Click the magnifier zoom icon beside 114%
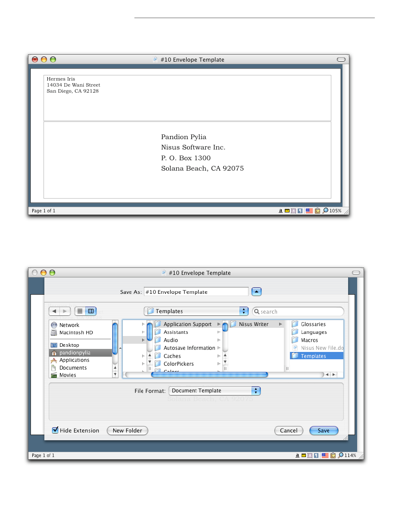 [341, 455]
